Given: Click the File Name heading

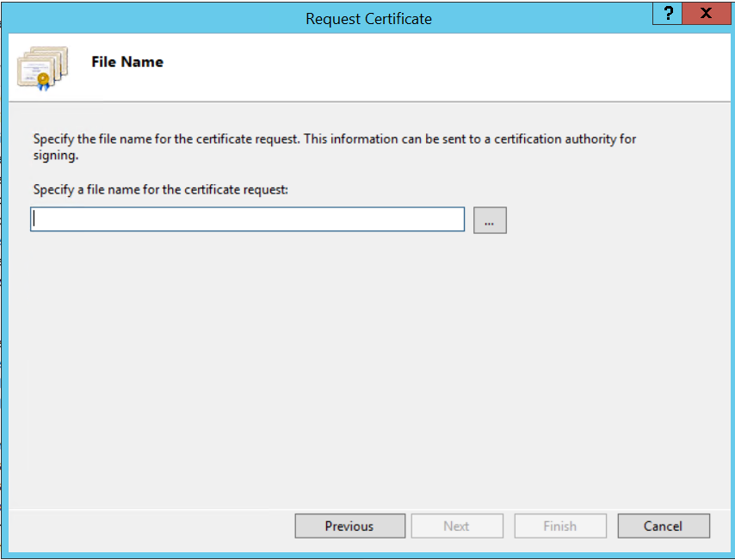Looking at the screenshot, I should click(127, 62).
